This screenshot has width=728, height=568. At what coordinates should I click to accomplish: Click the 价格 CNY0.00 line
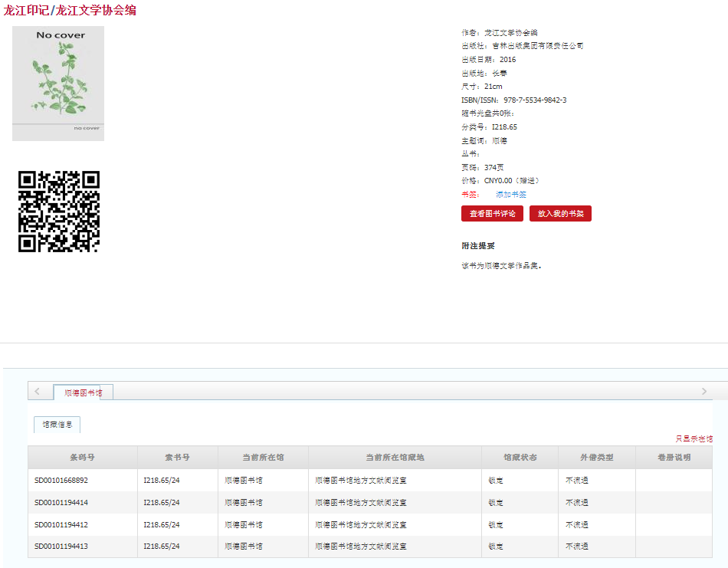click(x=500, y=181)
